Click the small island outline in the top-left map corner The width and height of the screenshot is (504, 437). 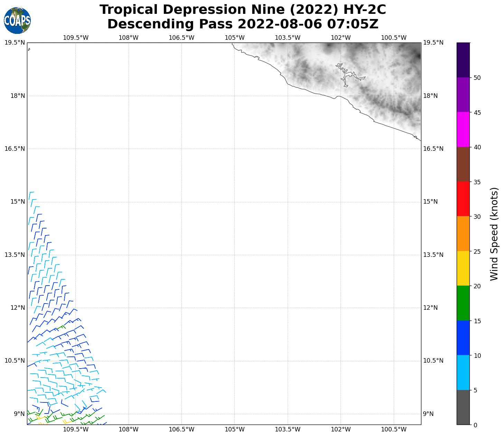(29, 49)
